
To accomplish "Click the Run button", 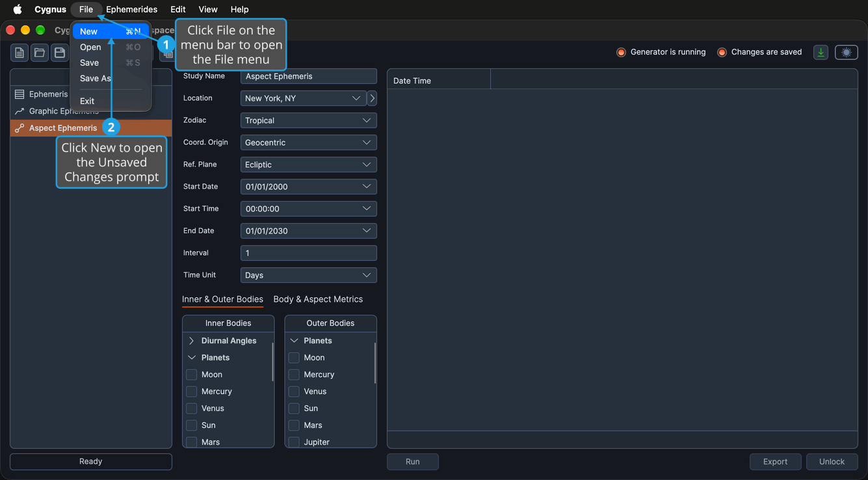I will point(413,462).
